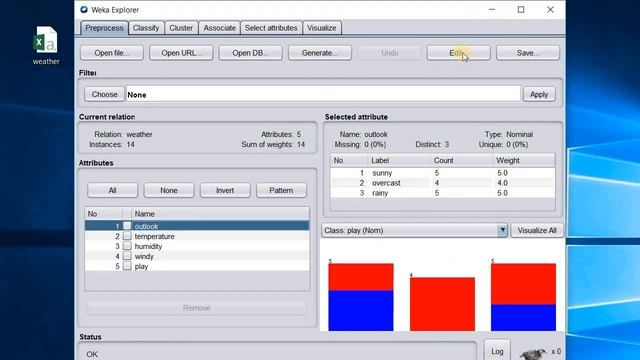
Task: Select the play attribute row
Action: pos(197,266)
